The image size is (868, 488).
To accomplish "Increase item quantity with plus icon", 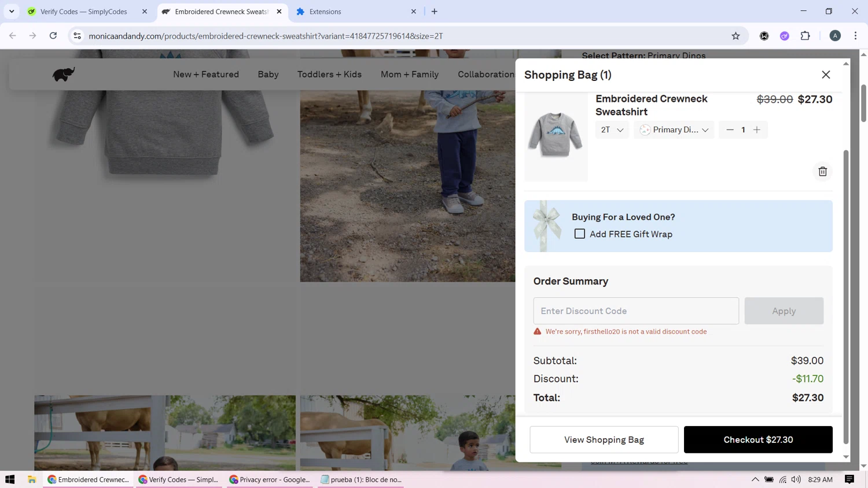I will click(757, 130).
